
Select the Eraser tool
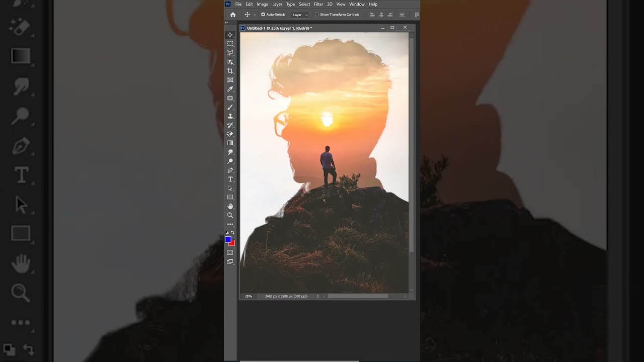tap(230, 134)
